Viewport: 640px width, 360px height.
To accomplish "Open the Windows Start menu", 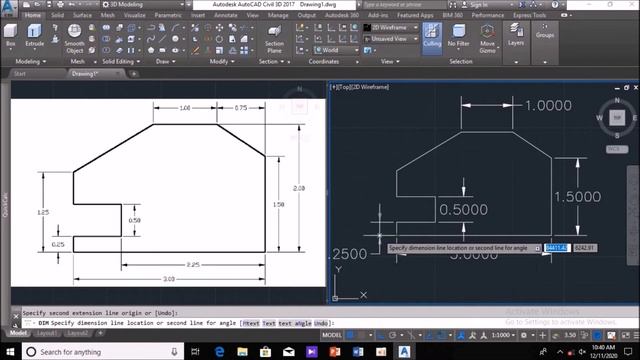I will pos(10,351).
